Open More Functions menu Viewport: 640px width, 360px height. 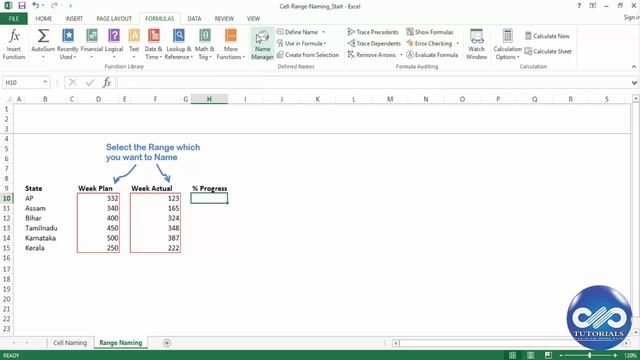(231, 44)
